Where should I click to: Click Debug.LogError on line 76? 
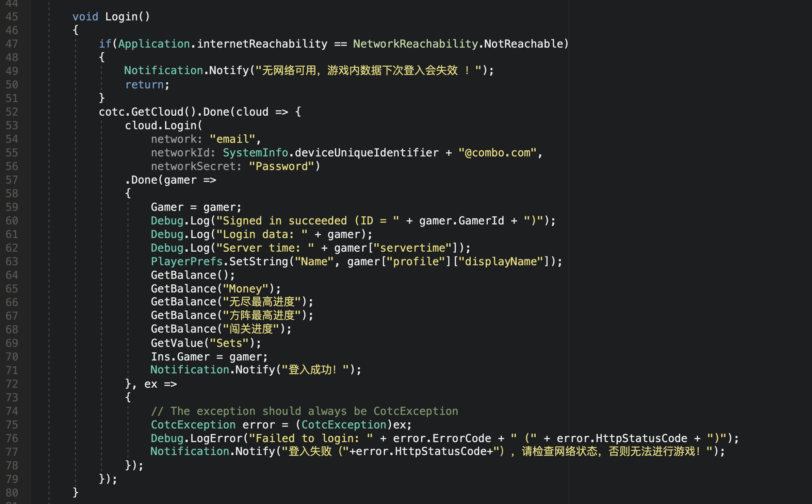(197, 438)
